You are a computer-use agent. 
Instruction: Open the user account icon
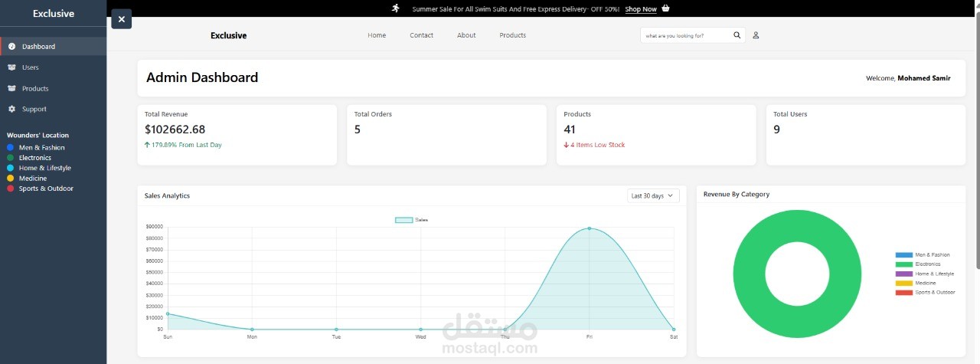click(756, 35)
